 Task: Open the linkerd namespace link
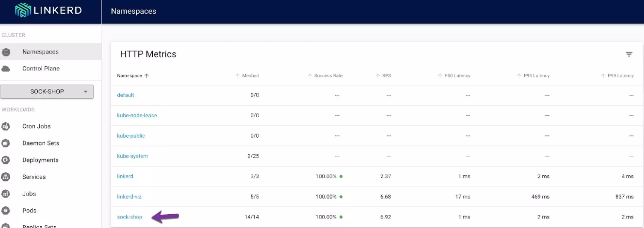pos(125,176)
